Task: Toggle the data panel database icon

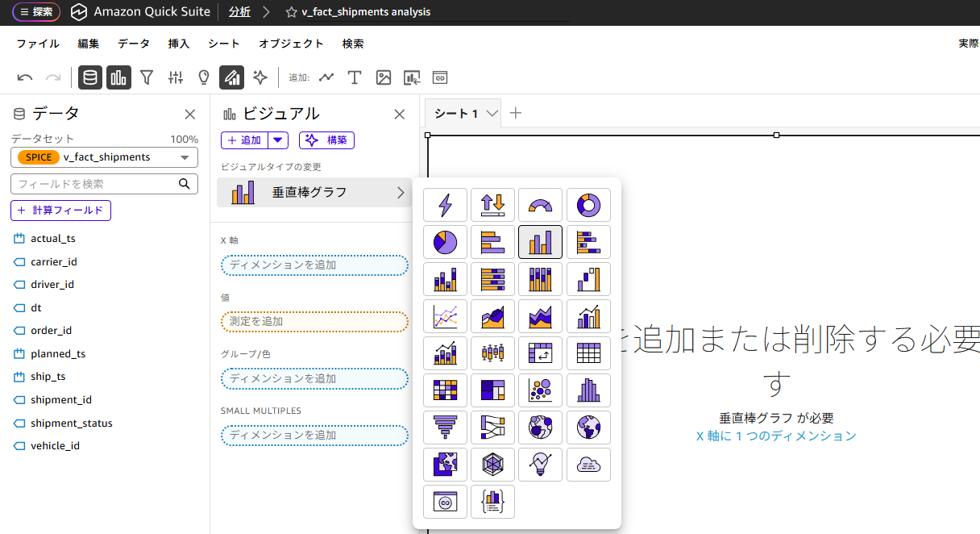Action: tap(89, 77)
